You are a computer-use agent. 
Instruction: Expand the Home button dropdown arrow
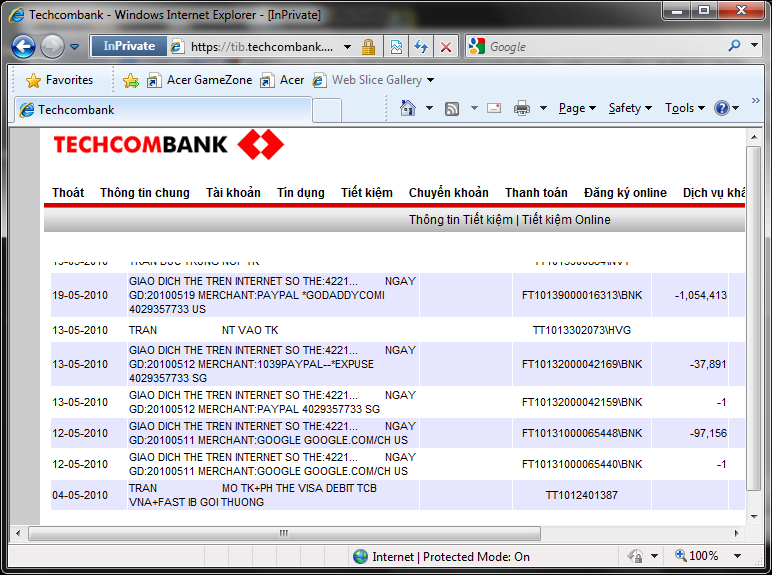pos(429,108)
